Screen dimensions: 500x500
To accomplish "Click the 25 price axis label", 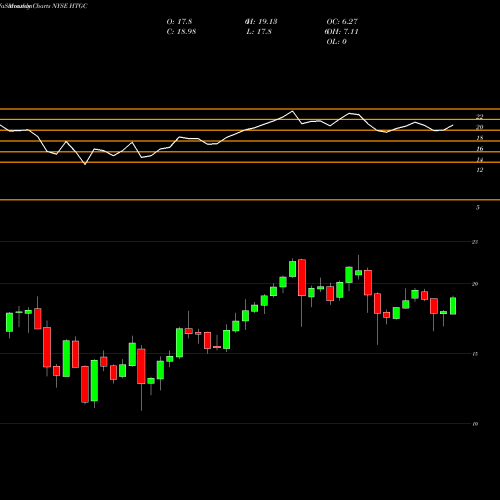I will pyautogui.click(x=475, y=242).
